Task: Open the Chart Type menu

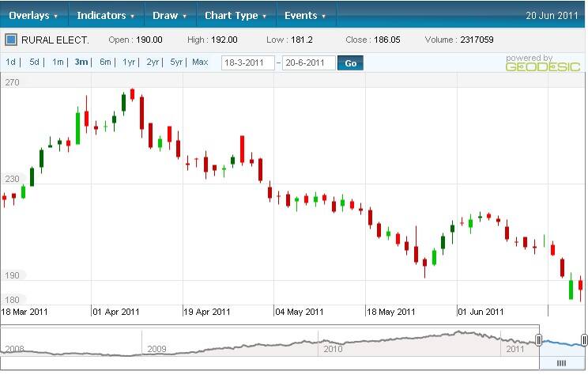Action: tap(235, 16)
